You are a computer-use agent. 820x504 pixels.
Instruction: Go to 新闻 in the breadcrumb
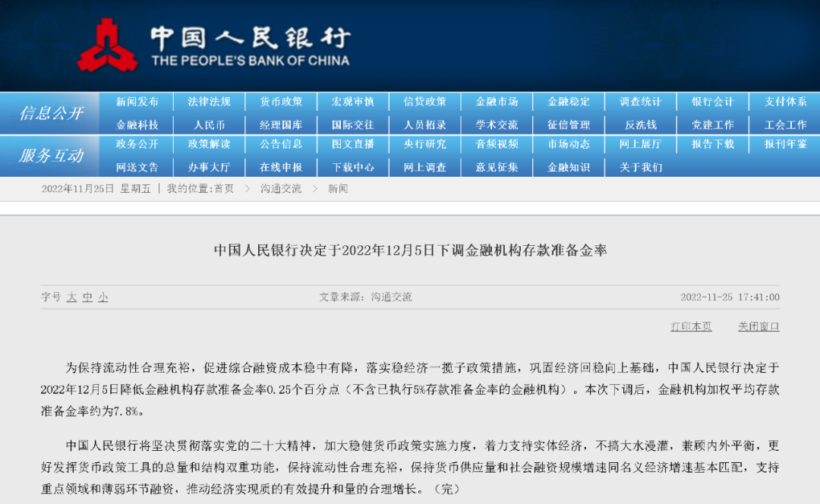(x=338, y=189)
